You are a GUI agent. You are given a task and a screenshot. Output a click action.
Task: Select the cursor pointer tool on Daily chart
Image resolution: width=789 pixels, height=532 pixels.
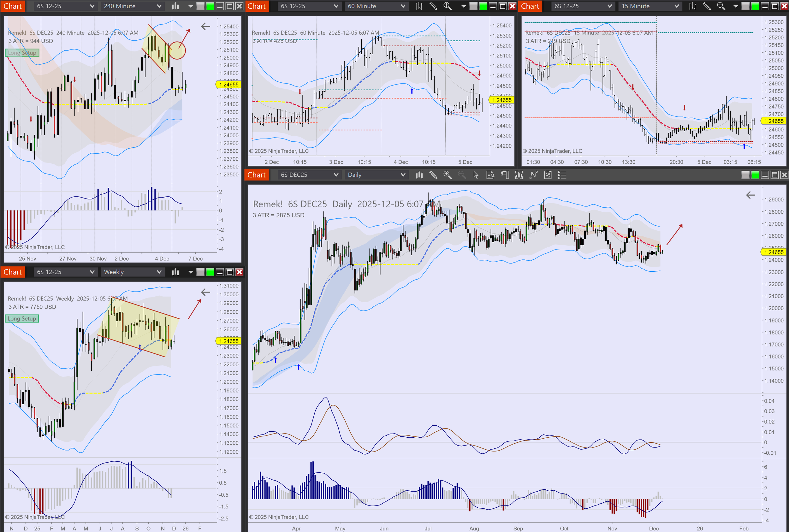(476, 175)
